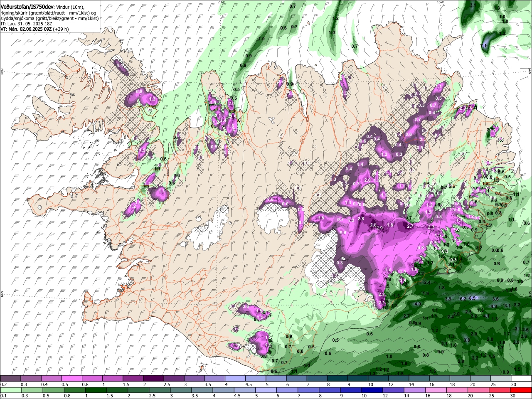Pick snow-scale swatch between 0.3 and 0.4
532x399 pixels.
pyautogui.click(x=31, y=379)
